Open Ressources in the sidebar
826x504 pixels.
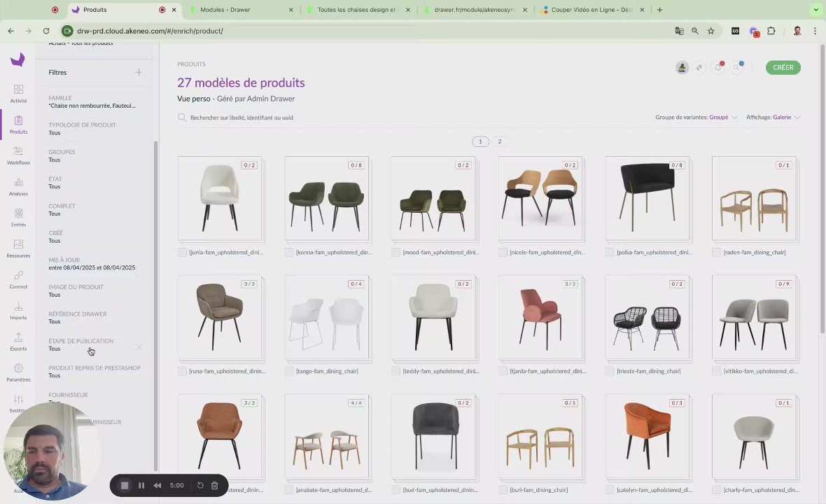click(x=18, y=248)
